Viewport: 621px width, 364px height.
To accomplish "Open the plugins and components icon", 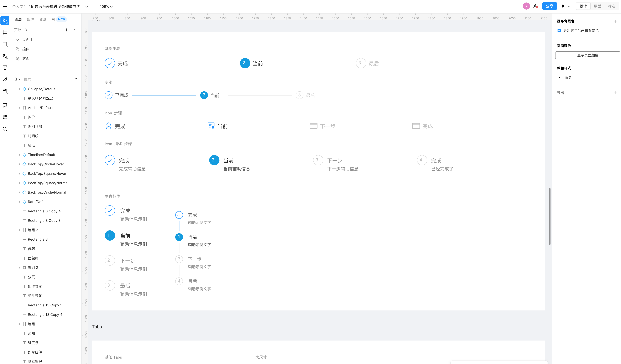I will pyautogui.click(x=5, y=117).
